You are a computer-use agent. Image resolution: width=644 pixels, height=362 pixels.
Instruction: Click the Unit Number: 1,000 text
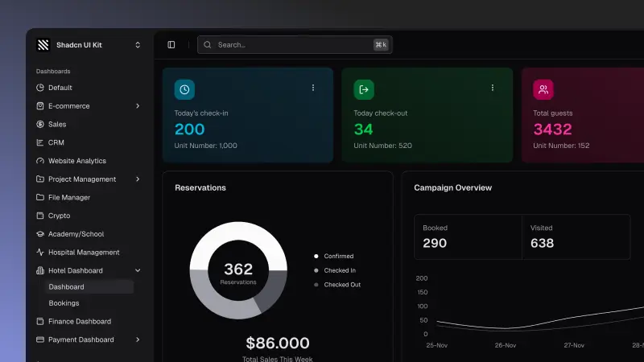tap(206, 146)
